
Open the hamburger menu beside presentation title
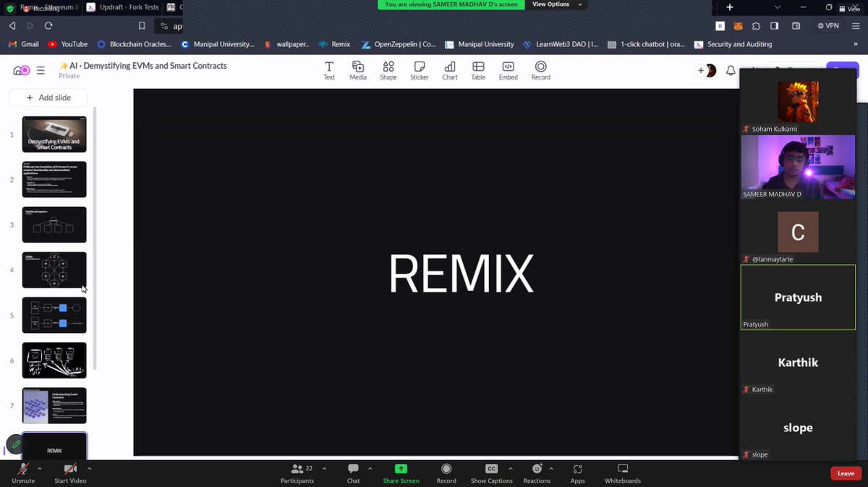coord(41,70)
